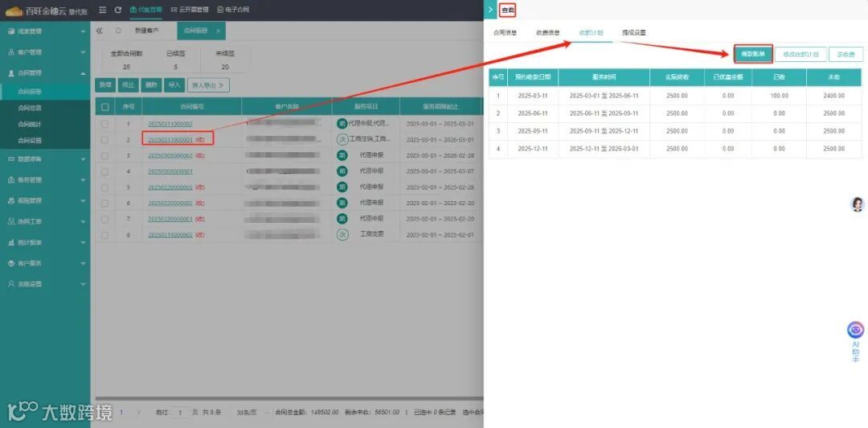Click the 期 service icon in row 1
The width and height of the screenshot is (868, 428).
point(342,123)
